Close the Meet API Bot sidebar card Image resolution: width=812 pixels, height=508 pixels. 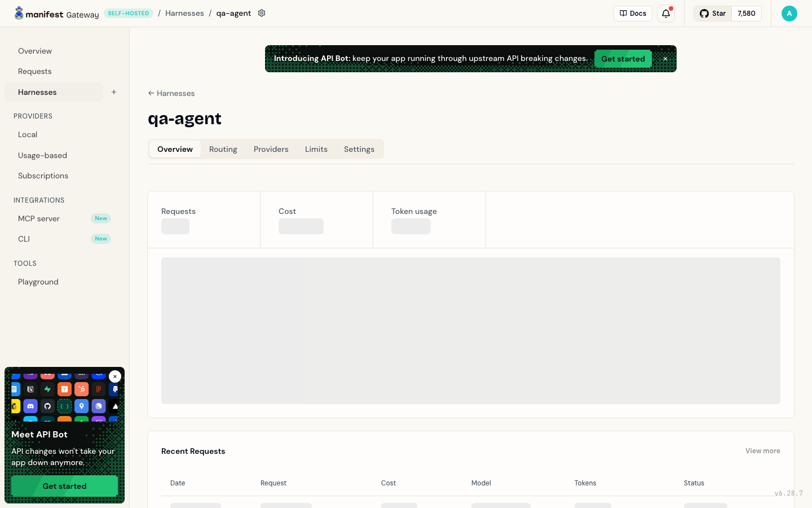click(x=115, y=376)
